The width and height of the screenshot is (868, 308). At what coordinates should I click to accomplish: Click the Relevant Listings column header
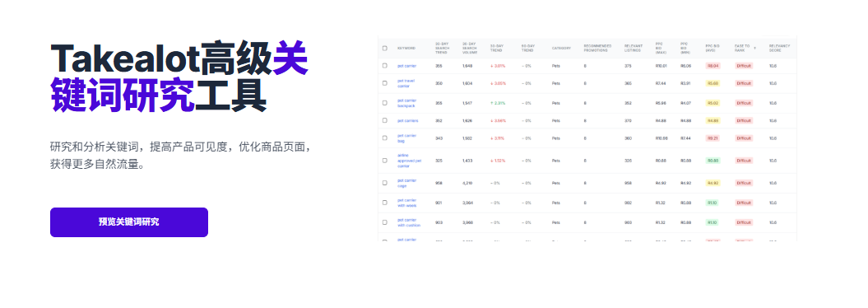[634, 49]
